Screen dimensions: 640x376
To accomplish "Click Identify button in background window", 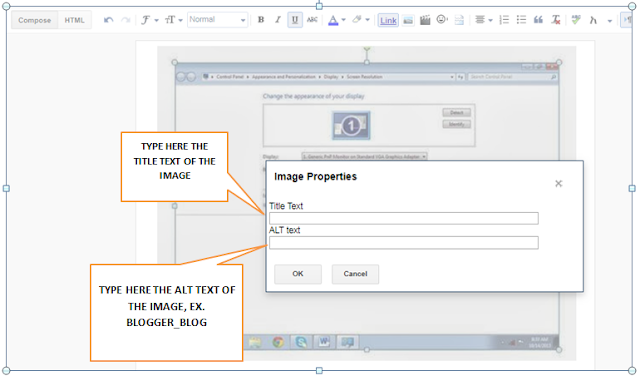I will tap(456, 124).
